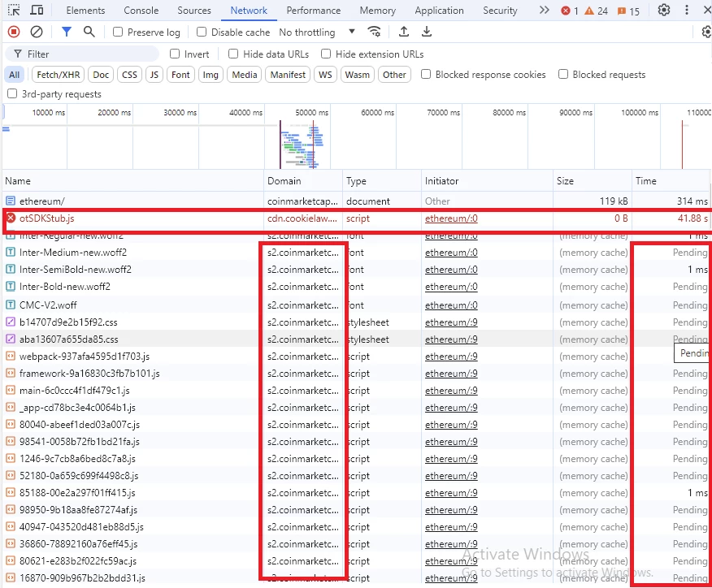
Task: Enable the Preserve log checkbox
Action: pyautogui.click(x=118, y=32)
